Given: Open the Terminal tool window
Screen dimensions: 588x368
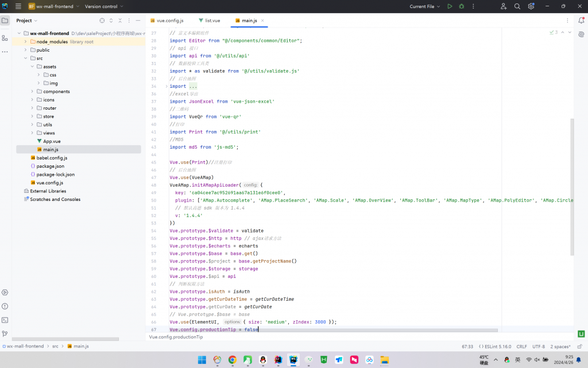Looking at the screenshot, I should (5, 320).
